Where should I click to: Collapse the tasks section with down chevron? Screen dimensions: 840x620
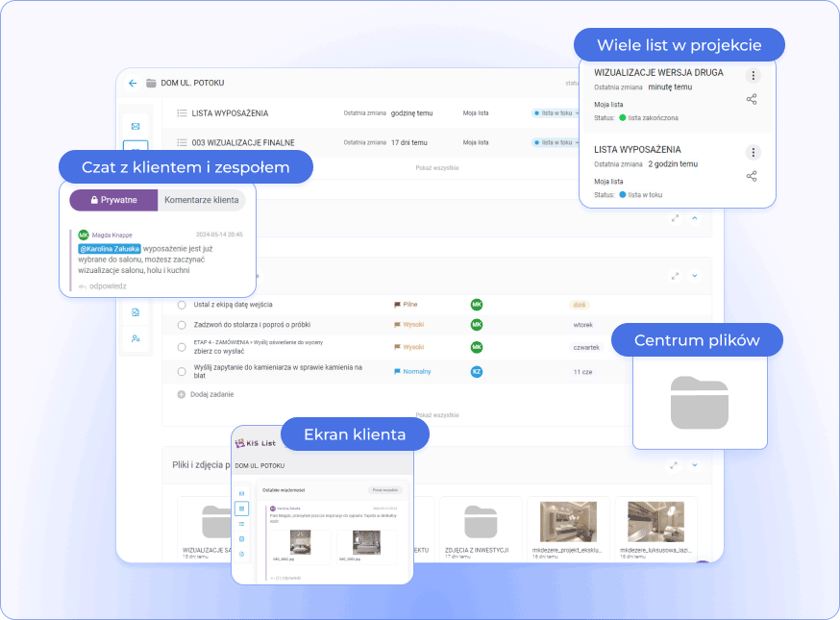(695, 276)
